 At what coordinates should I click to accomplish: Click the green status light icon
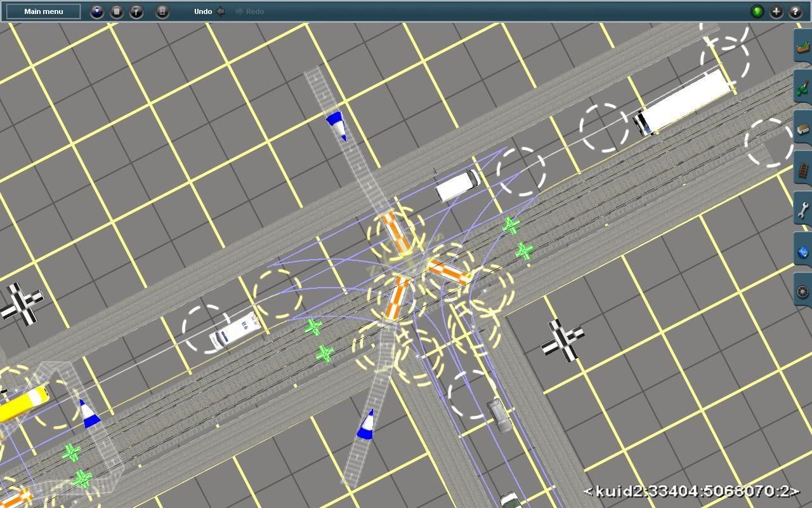pyautogui.click(x=757, y=11)
